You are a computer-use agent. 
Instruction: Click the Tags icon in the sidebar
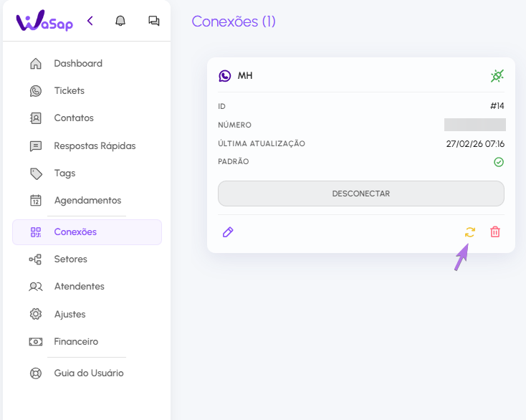click(x=36, y=173)
